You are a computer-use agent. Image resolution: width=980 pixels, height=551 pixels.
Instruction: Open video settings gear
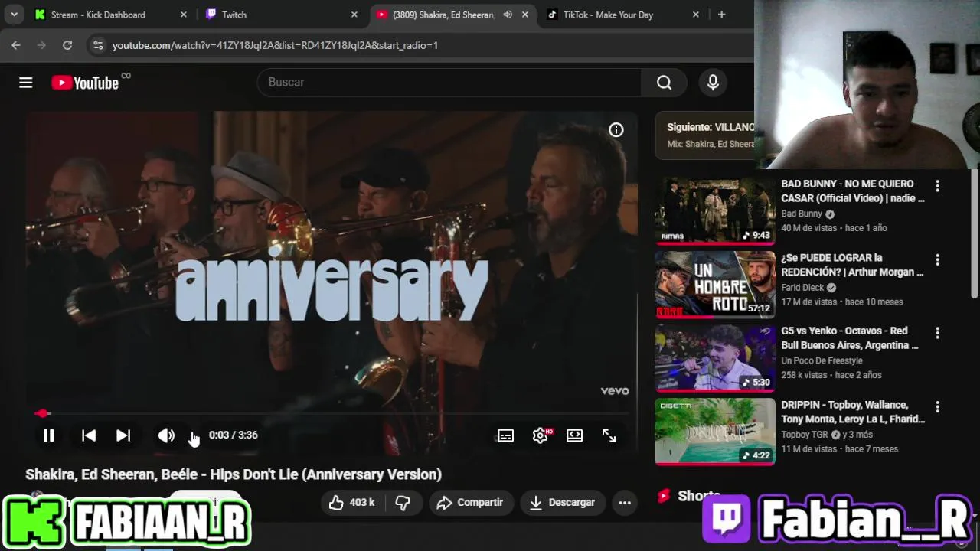point(541,435)
